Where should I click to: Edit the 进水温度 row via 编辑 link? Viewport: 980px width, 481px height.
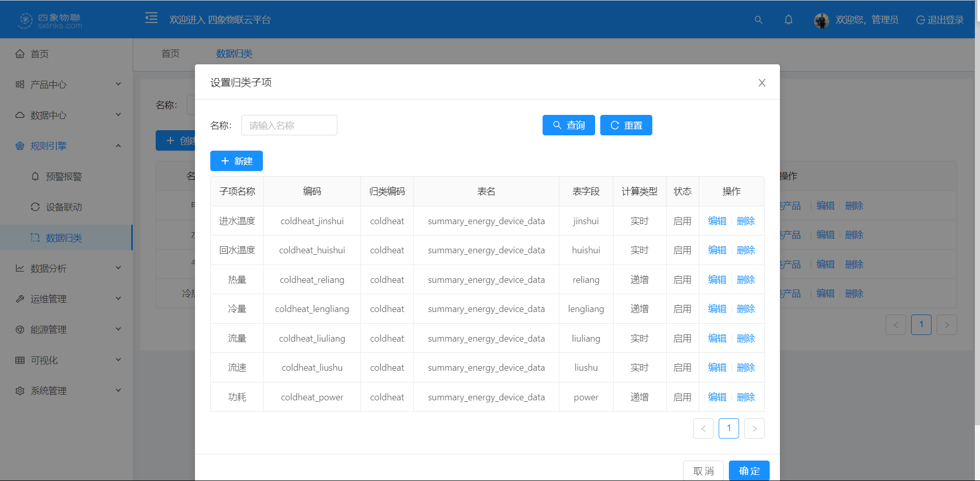717,221
